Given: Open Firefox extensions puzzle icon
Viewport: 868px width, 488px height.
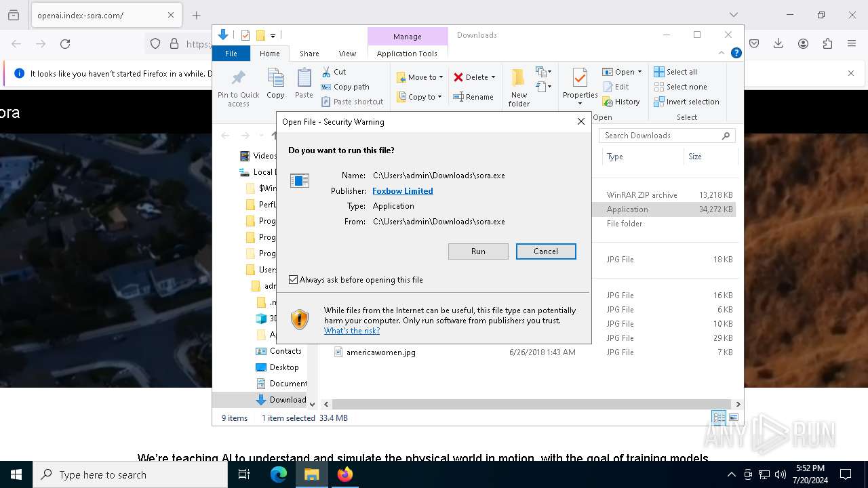Looking at the screenshot, I should [827, 43].
